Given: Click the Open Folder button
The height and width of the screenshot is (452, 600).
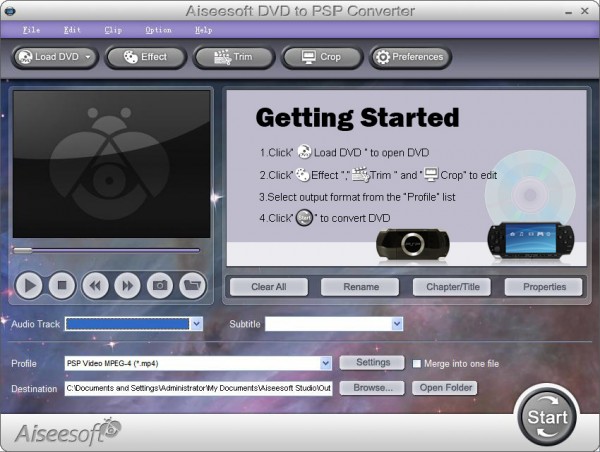Looking at the screenshot, I should coord(445,388).
